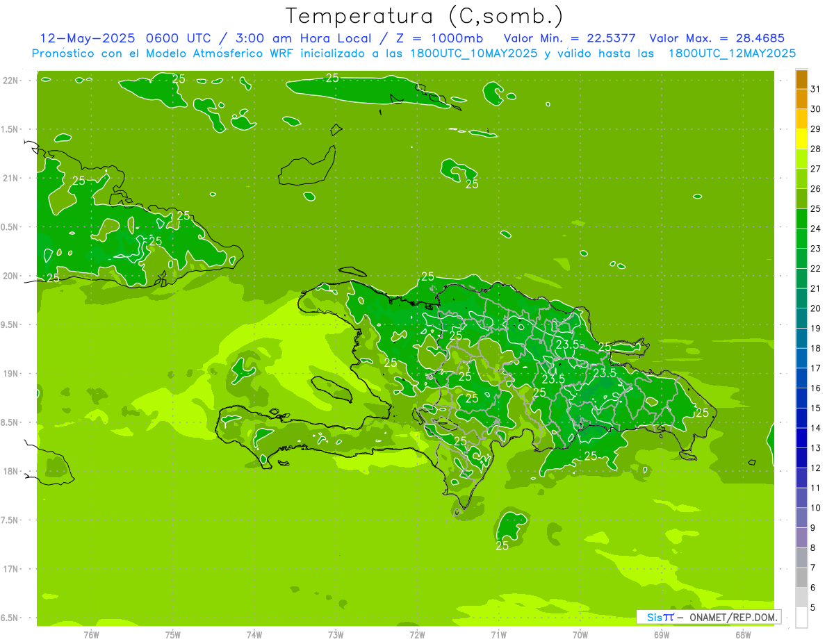Viewport: 834px width, 644px height.
Task: Click the legend label '31'
Action: (x=815, y=89)
